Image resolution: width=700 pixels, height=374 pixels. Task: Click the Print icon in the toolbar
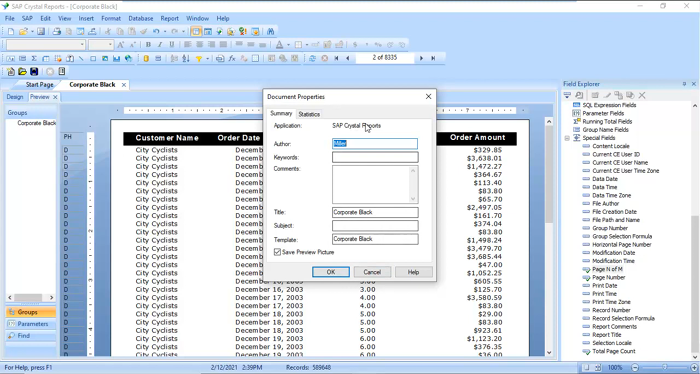click(x=57, y=31)
